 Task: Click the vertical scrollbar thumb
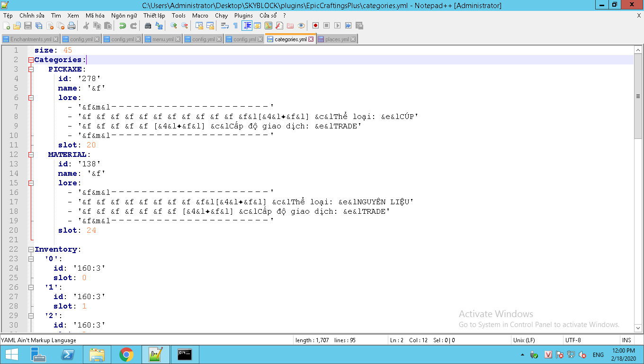coord(638,96)
